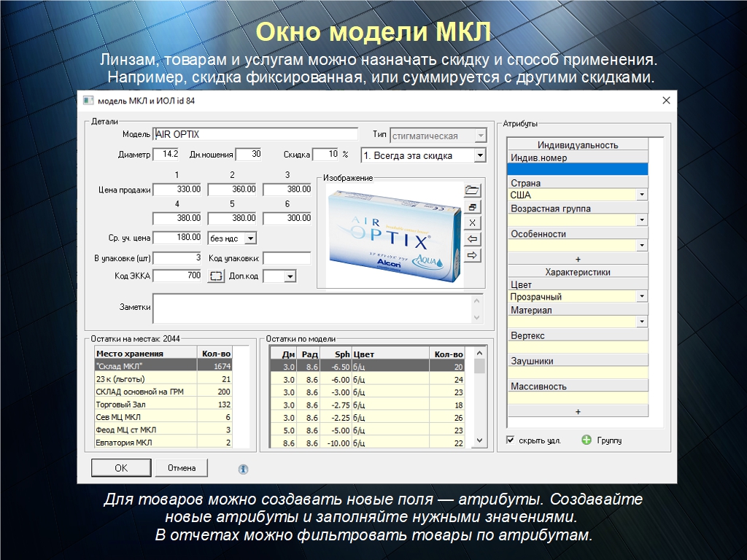
Task: Click plus button under Особенности
Action: (578, 259)
